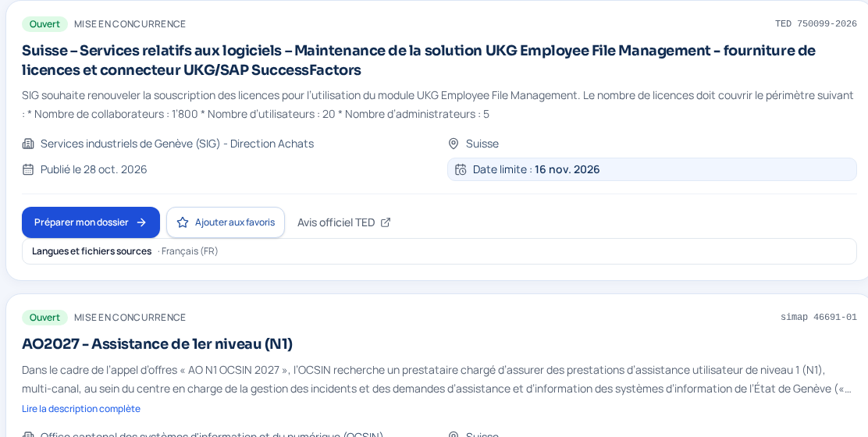Click 'Lire la description complète' link
The width and height of the screenshot is (868, 437).
pos(81,409)
